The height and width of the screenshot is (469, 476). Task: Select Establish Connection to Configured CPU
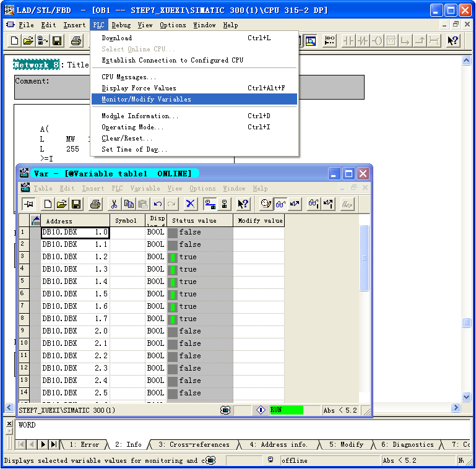[x=194, y=60]
